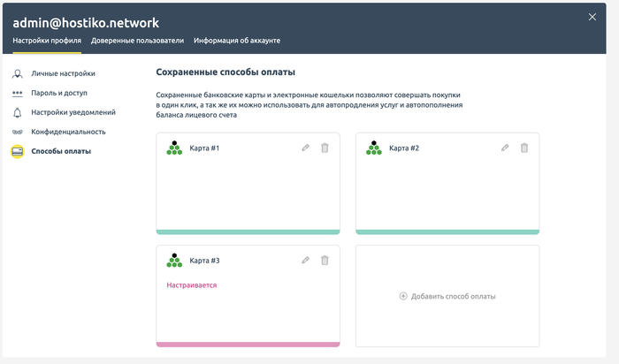The height and width of the screenshot is (364, 619).
Task: Click the Добавить способ оплаты link
Action: click(x=453, y=296)
